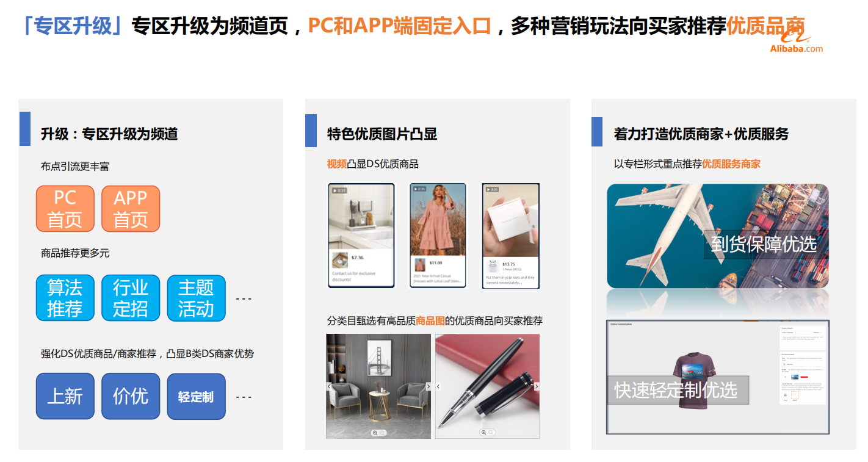Play the pink dress video card
This screenshot has height=462, width=868.
click(437, 236)
